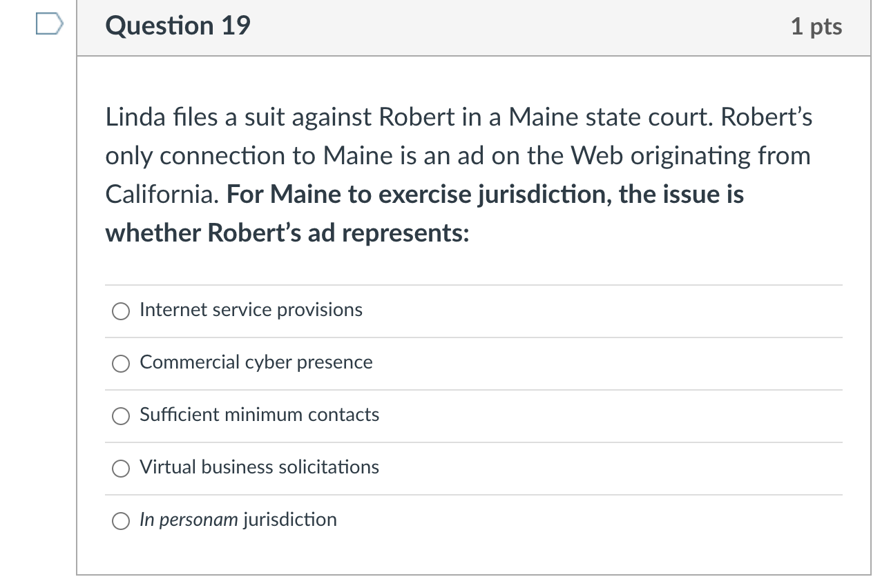Click the In personam jurisdiction answer text

click(238, 520)
